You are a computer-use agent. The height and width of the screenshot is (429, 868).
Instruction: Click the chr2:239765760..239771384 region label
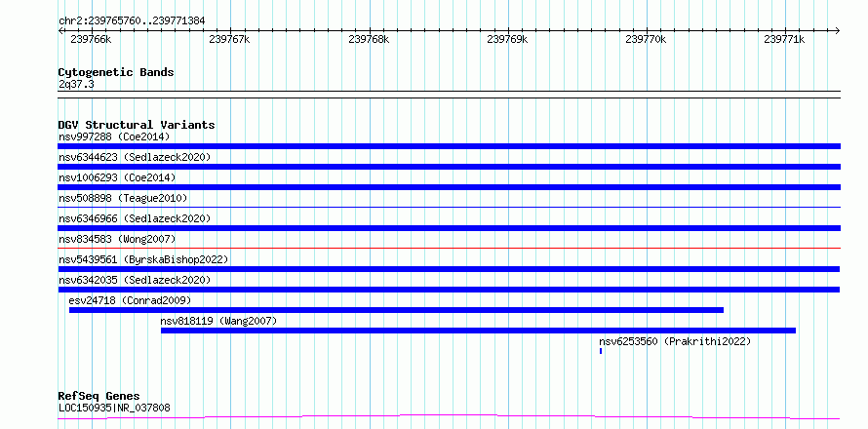(x=132, y=21)
